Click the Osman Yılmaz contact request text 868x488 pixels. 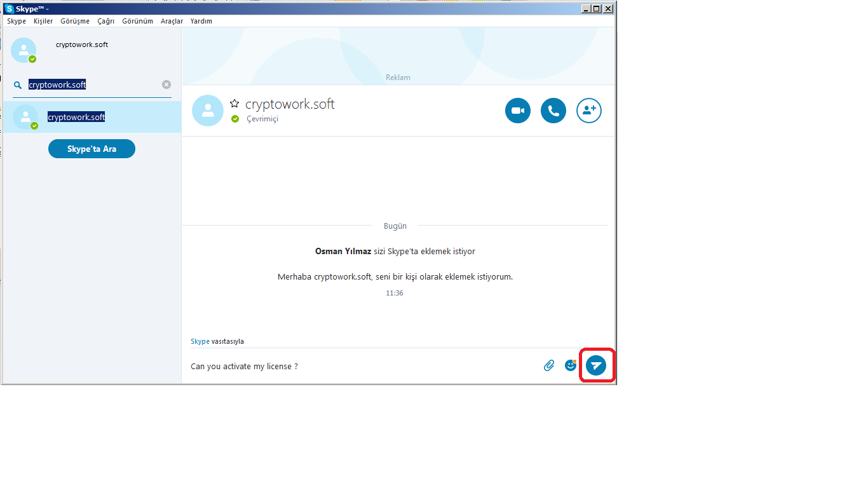(x=395, y=251)
